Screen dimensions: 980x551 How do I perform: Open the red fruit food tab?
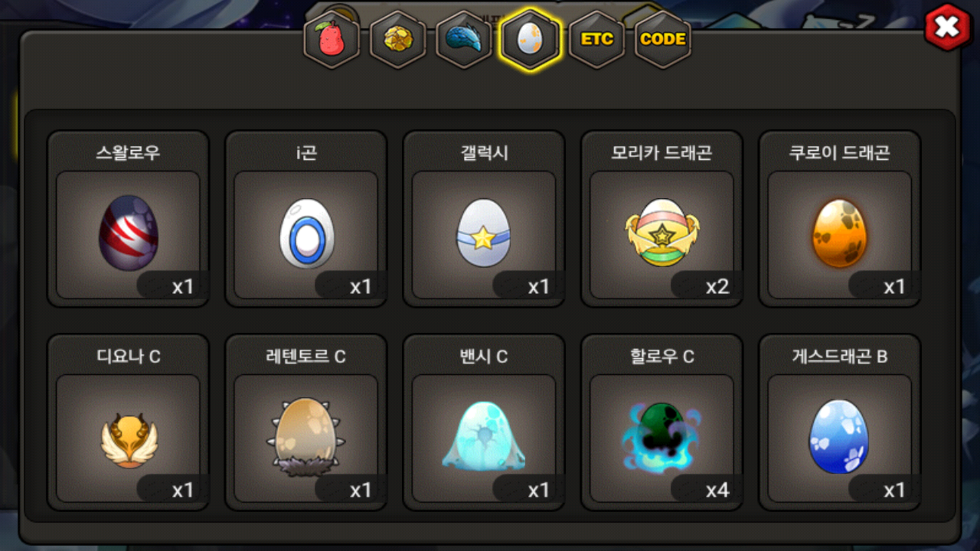[332, 39]
